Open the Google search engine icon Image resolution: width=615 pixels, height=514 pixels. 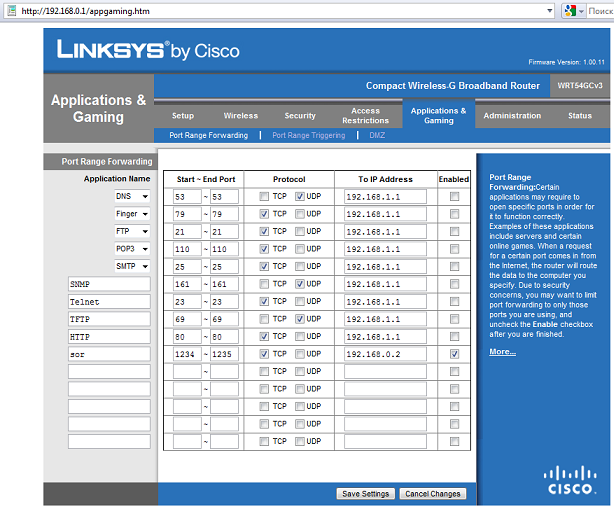coord(570,11)
